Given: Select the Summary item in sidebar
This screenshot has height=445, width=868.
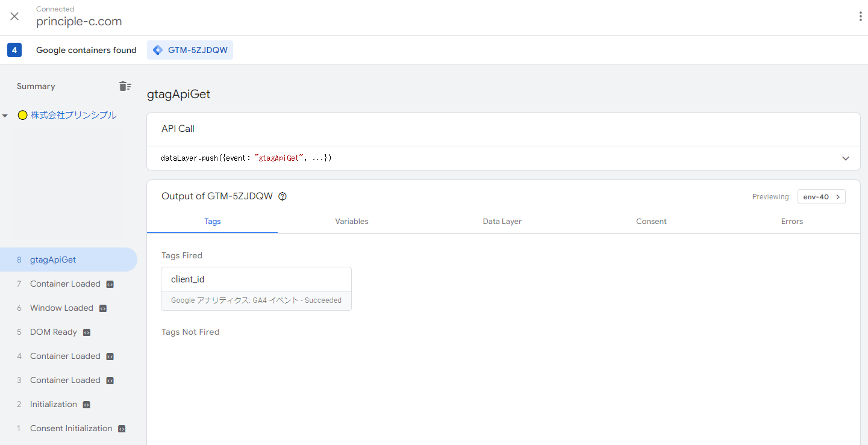Looking at the screenshot, I should point(36,86).
